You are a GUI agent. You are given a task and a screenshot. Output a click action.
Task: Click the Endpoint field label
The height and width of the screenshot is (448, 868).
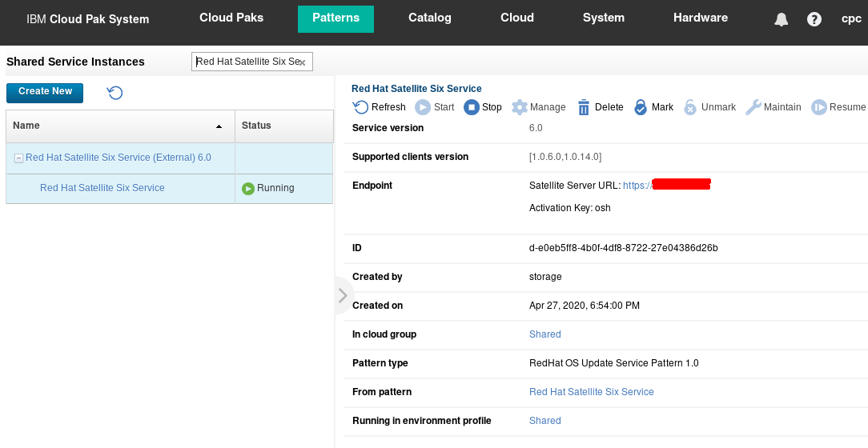[372, 186]
